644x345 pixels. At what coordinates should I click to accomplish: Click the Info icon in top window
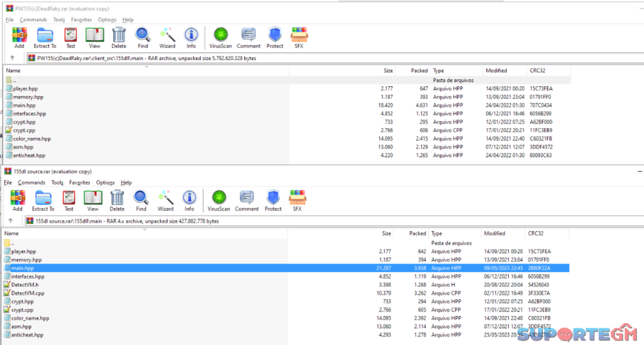191,37
